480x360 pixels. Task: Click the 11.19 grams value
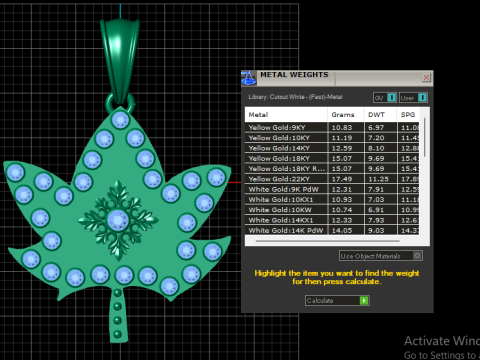pos(342,138)
